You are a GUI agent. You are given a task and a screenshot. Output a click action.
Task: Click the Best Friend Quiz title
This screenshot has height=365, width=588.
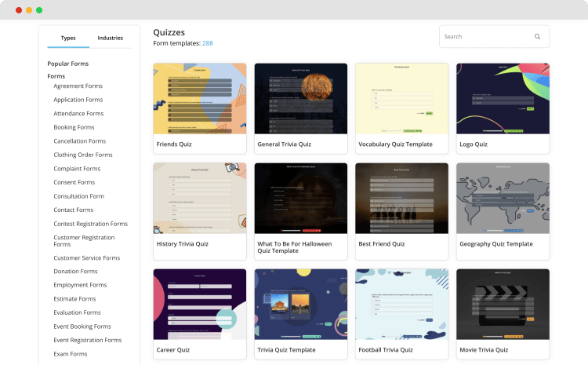(381, 243)
